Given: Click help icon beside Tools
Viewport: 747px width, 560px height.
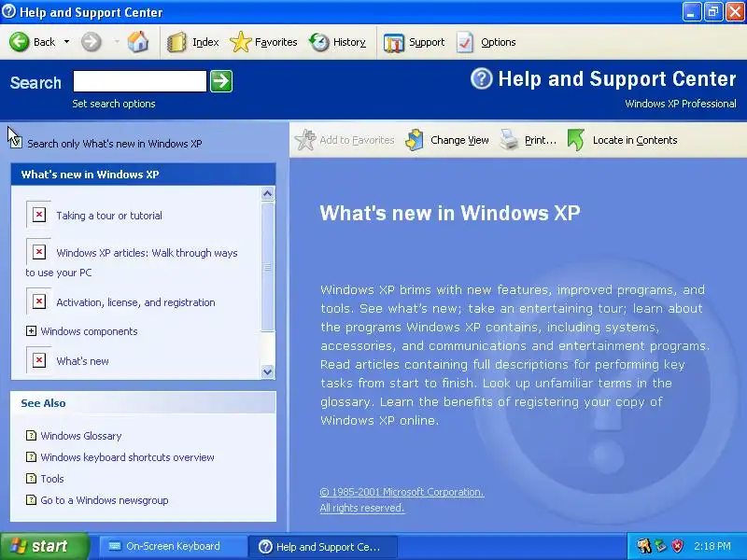Looking at the screenshot, I should pyautogui.click(x=31, y=478).
